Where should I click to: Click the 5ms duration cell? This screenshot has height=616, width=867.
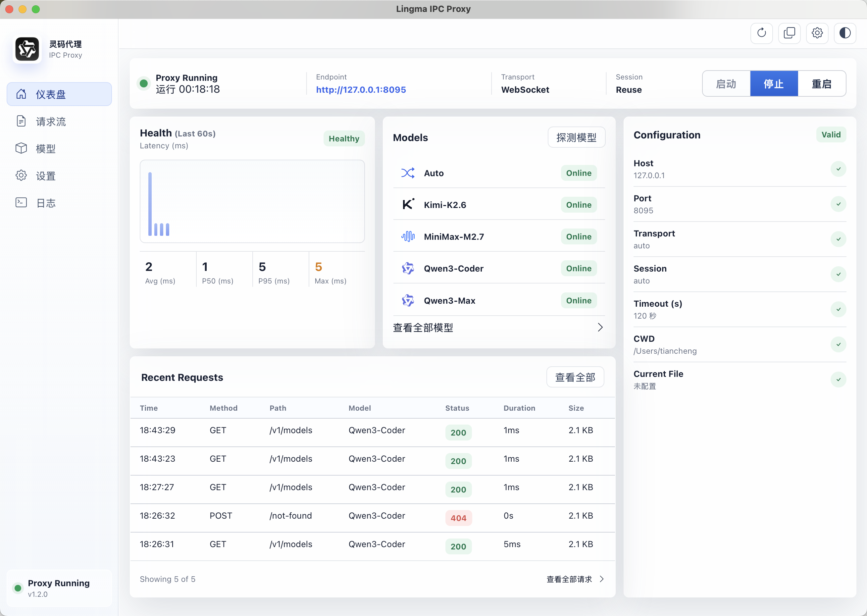coord(512,544)
